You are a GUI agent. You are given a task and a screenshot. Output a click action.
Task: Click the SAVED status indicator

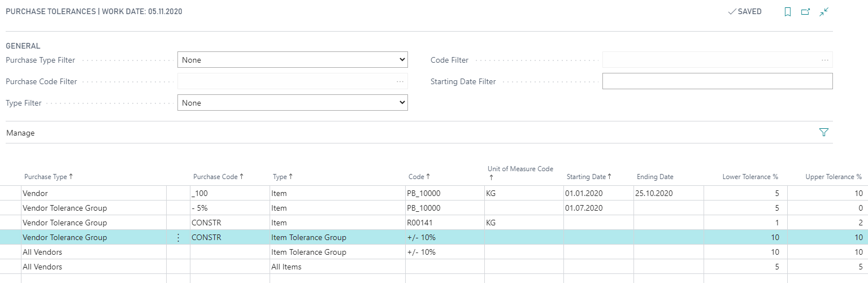[745, 11]
